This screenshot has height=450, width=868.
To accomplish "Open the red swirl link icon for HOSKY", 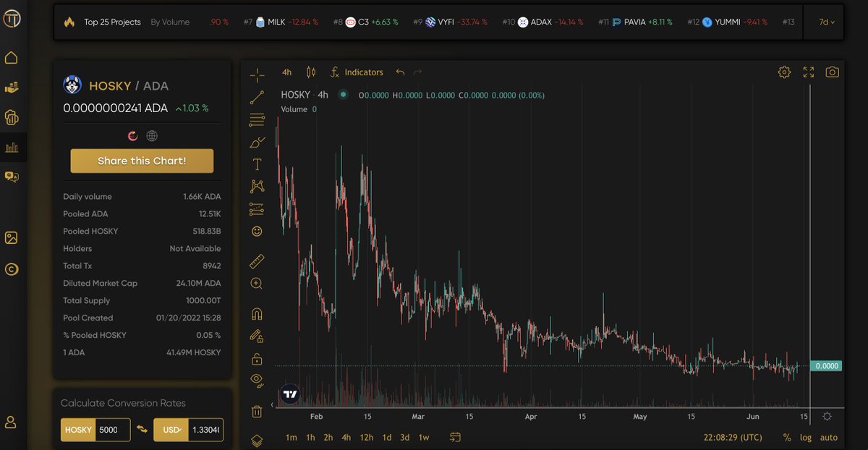I will pyautogui.click(x=132, y=135).
